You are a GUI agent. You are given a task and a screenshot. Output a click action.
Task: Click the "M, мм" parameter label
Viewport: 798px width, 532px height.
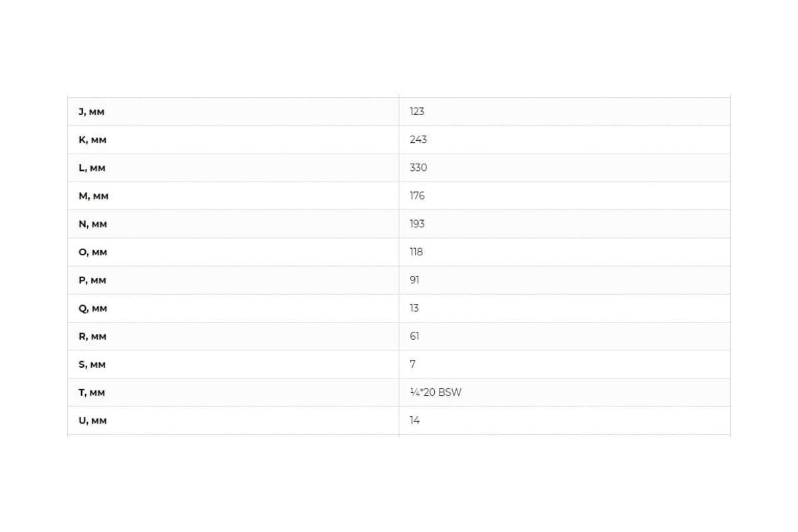click(93, 196)
